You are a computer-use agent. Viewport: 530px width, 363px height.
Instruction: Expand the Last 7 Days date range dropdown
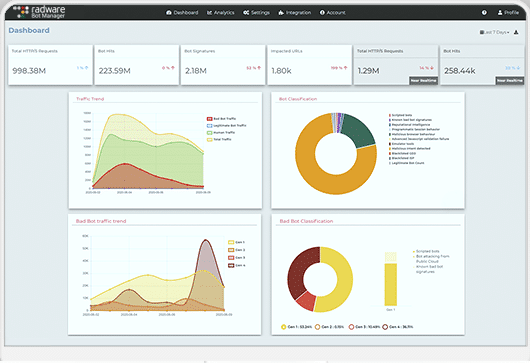click(495, 32)
